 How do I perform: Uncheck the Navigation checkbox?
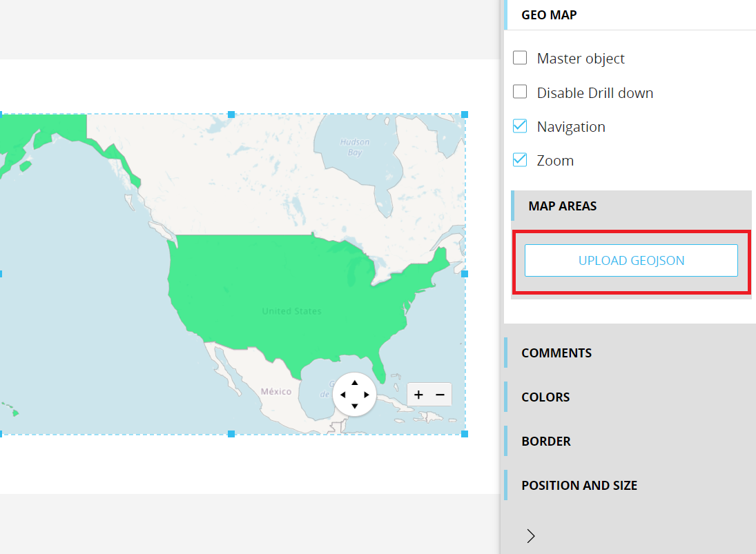[x=520, y=126]
